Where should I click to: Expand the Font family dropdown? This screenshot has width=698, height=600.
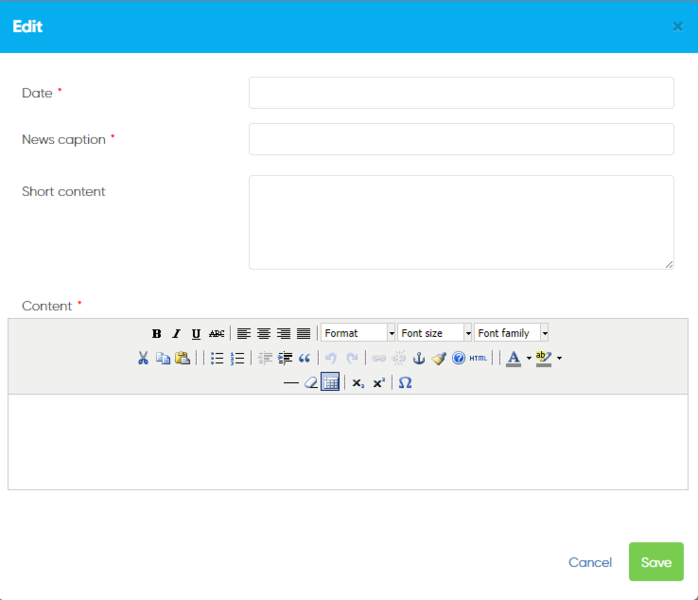point(511,333)
